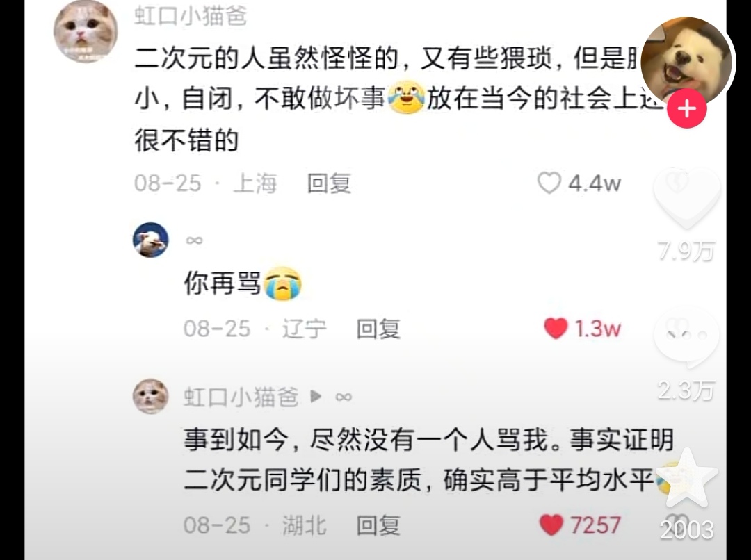Toggle the red heart showing 7257 likes
Screen dimensions: 751x560
click(551, 525)
